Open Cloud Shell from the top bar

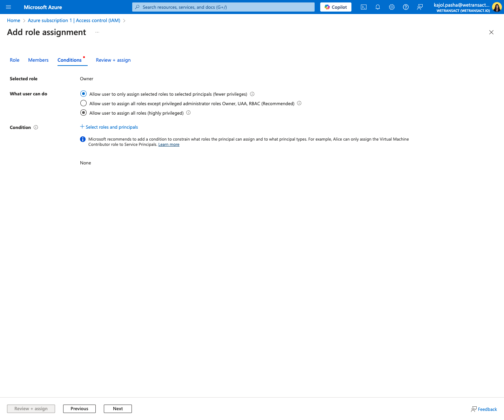click(x=364, y=7)
